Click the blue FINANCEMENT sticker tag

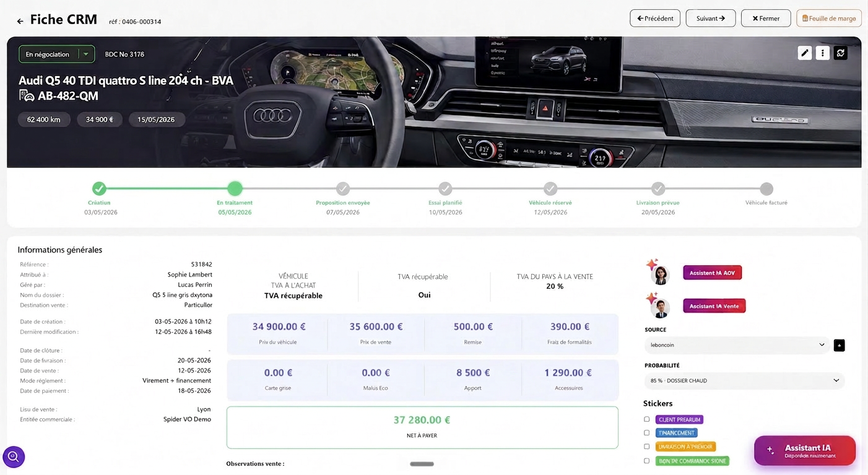coord(676,433)
